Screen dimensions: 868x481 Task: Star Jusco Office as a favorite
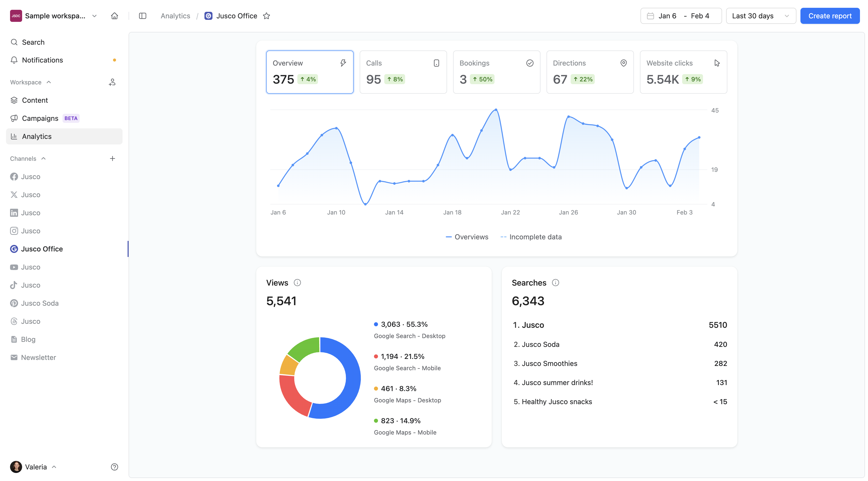(266, 16)
